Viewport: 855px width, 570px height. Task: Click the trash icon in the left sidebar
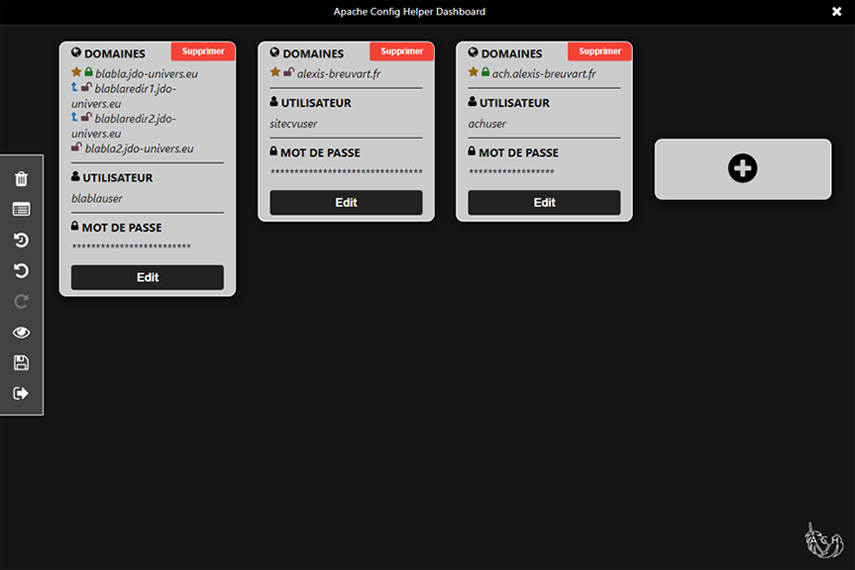click(x=21, y=179)
